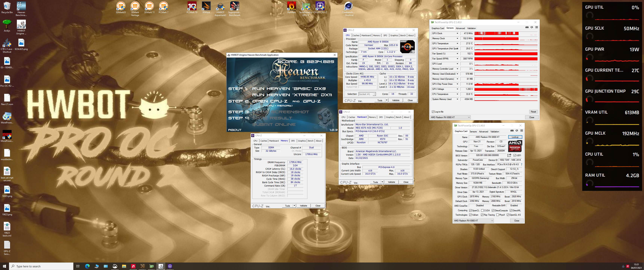Select the Navi 21.rom file
This screenshot has height=270, width=644.
(x=7, y=100)
